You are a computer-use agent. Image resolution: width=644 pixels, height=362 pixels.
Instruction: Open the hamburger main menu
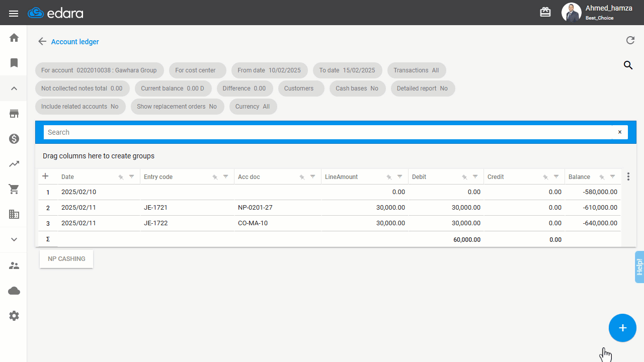click(x=14, y=13)
